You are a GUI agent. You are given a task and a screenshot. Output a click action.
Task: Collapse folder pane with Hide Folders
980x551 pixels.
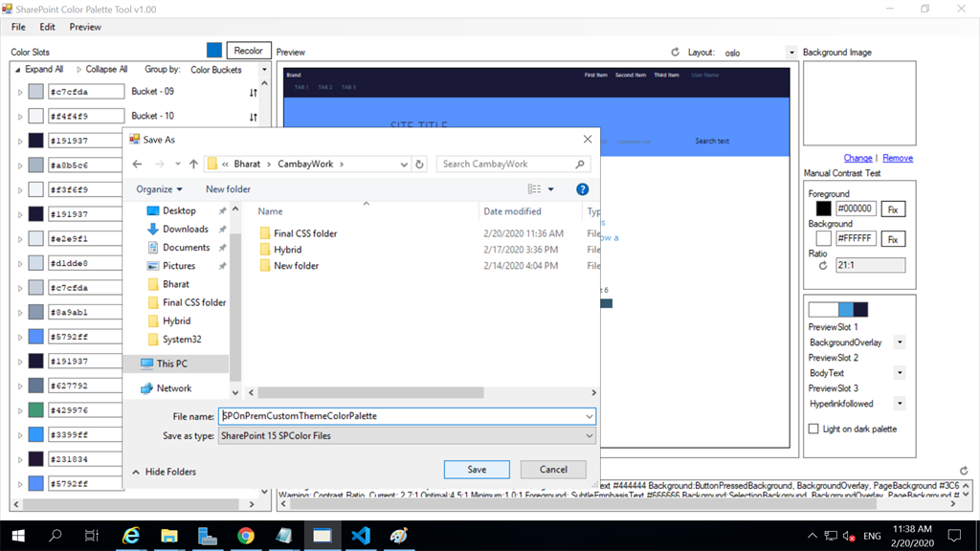tap(164, 472)
